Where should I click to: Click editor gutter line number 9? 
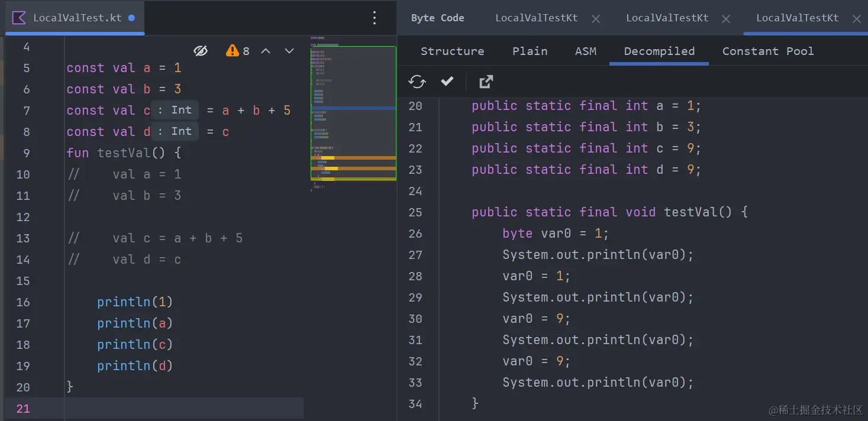point(26,153)
